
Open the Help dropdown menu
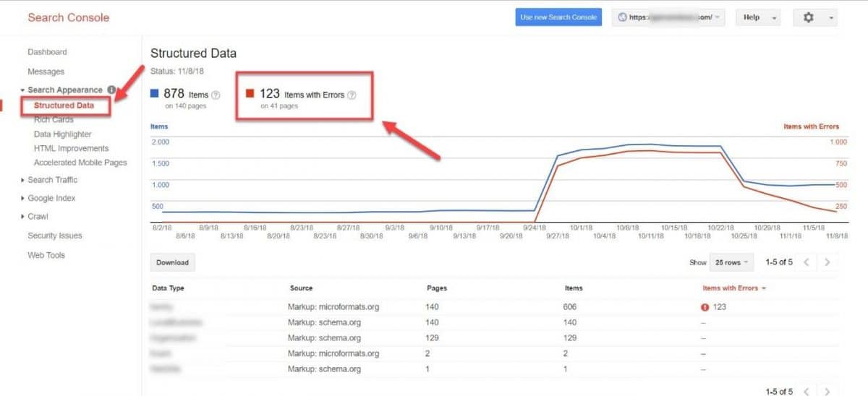[x=758, y=17]
